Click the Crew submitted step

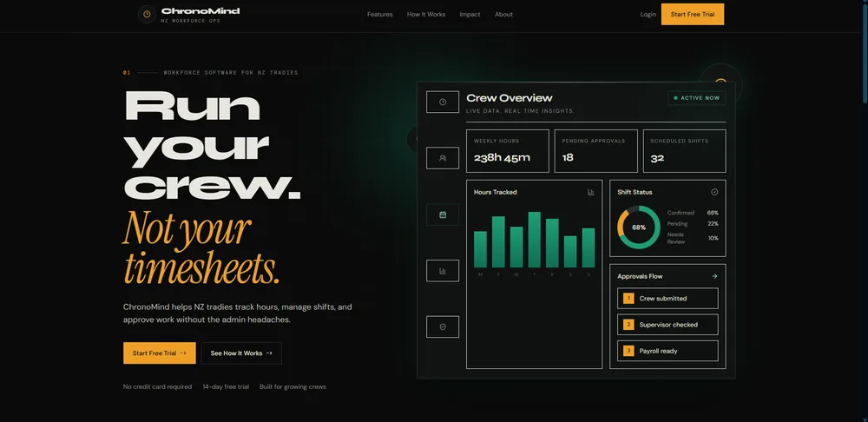[667, 299]
